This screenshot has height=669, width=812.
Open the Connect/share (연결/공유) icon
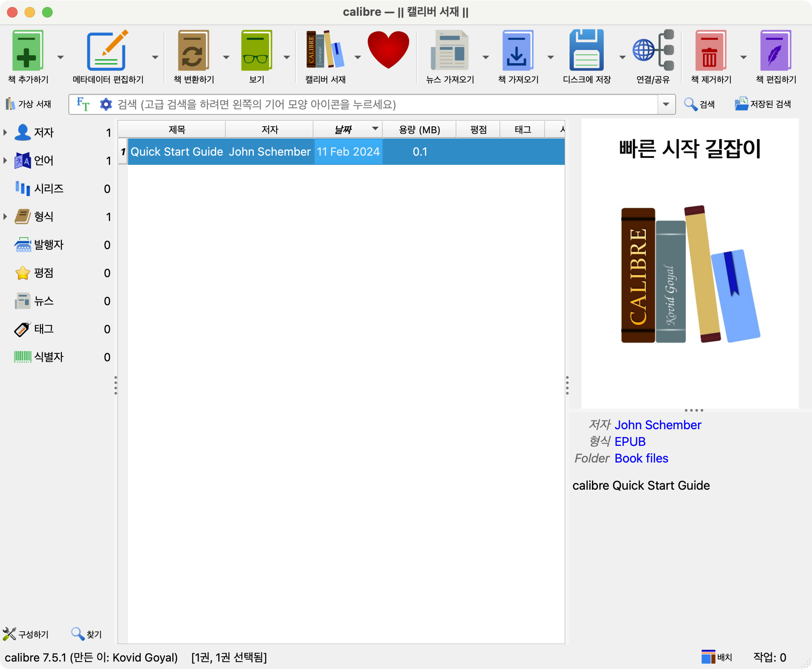tap(653, 50)
